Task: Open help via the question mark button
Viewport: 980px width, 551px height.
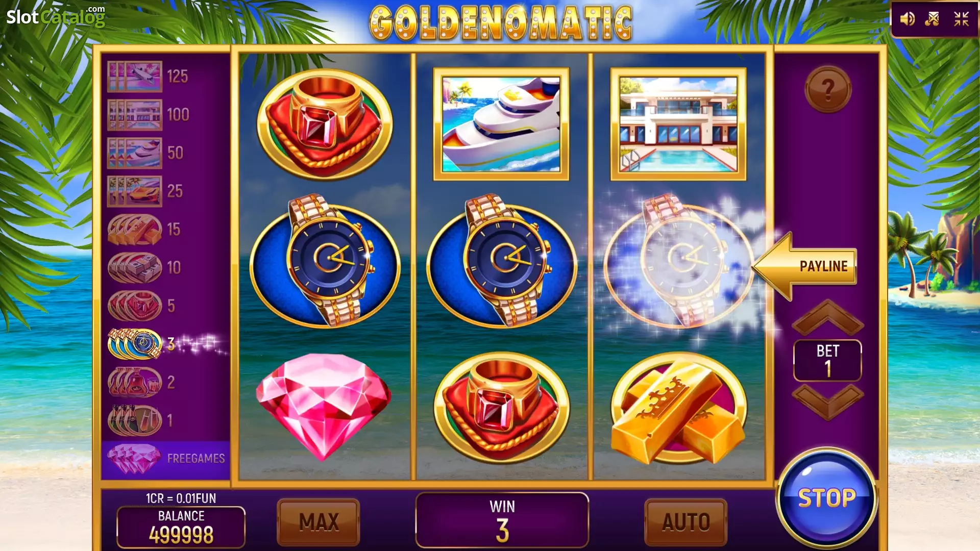Action: [x=828, y=89]
